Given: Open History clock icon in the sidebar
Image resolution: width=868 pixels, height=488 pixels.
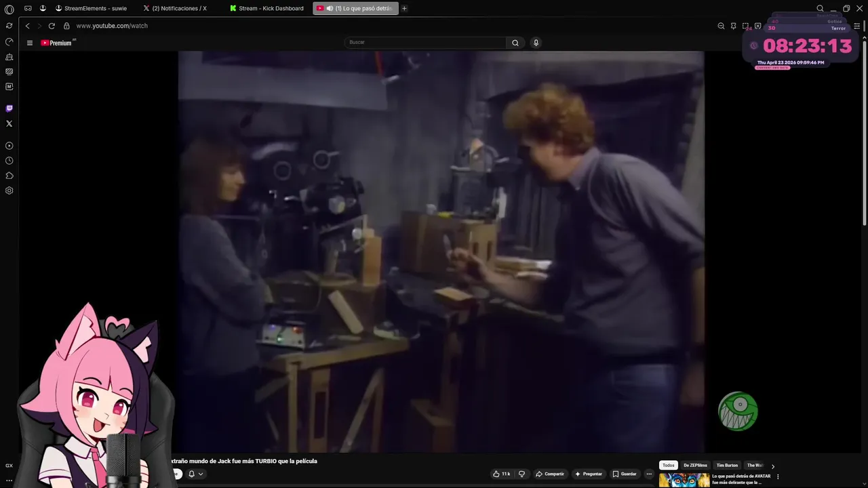Looking at the screenshot, I should coord(9,161).
